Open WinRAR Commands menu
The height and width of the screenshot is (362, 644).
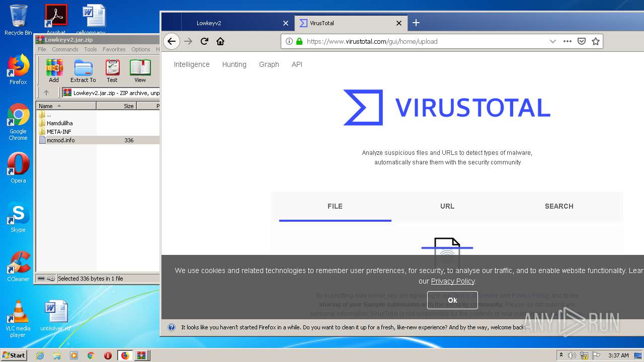65,49
